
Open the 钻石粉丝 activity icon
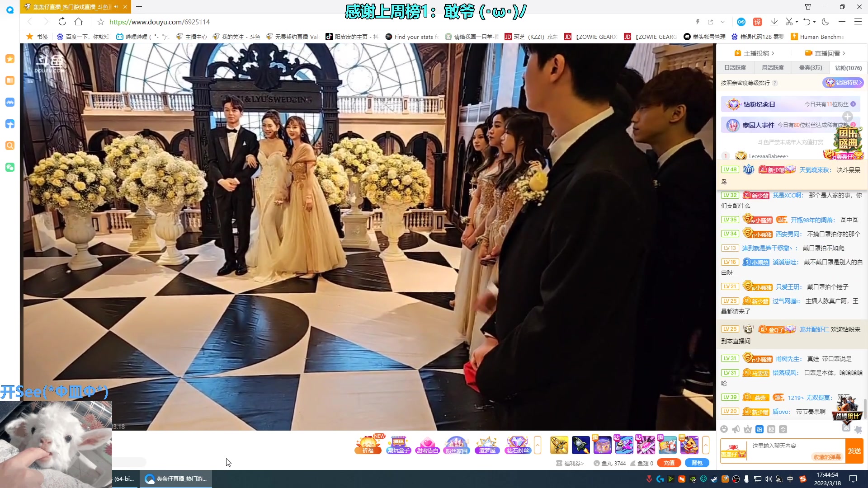(518, 445)
